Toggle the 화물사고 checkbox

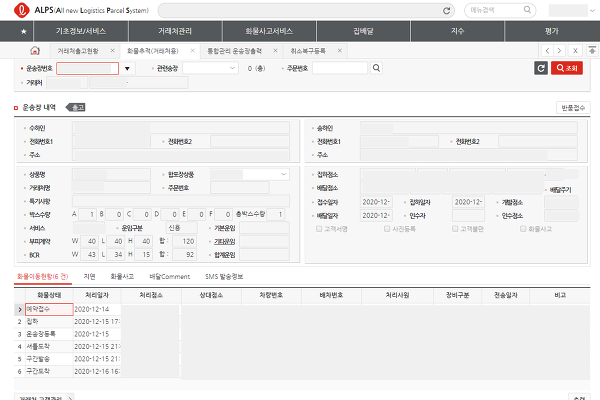[x=523, y=229]
